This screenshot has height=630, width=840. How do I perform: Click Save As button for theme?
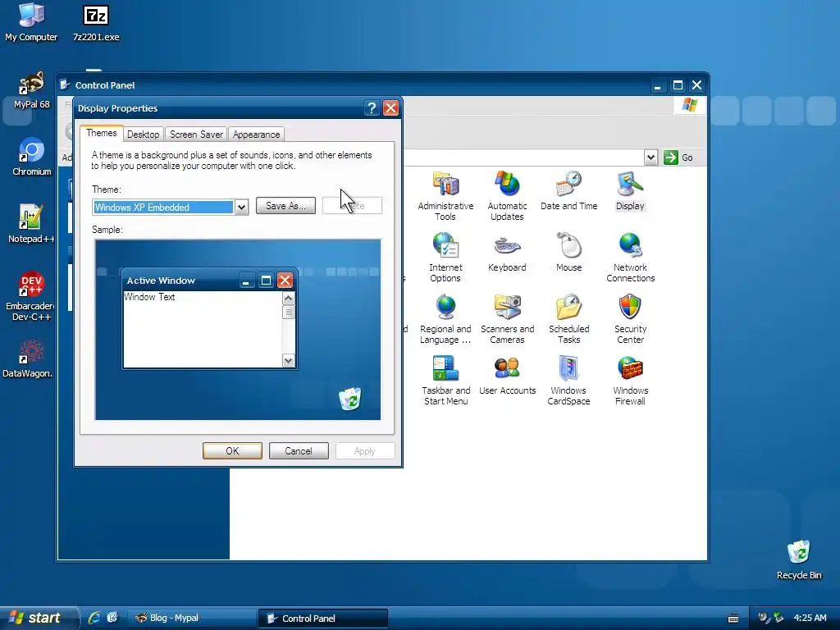pos(285,206)
